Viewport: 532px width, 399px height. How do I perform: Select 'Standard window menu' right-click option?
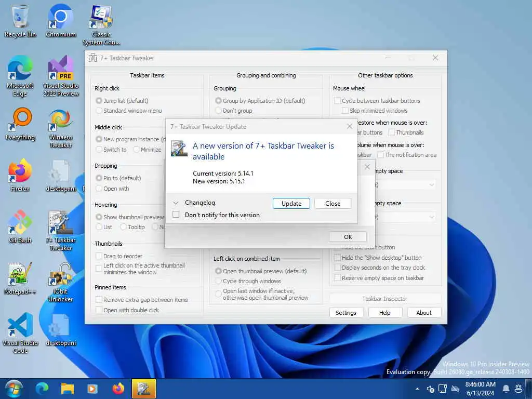(99, 111)
